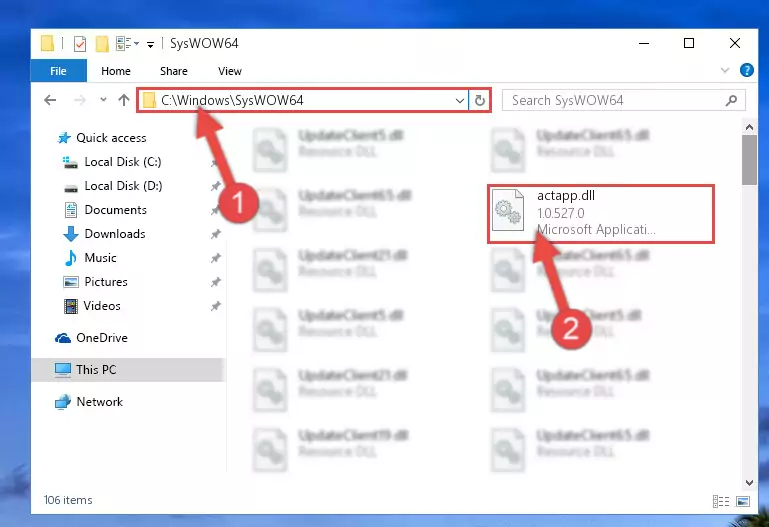Switch to the View ribbon tab
Viewport: 769px width, 527px height.
(x=230, y=71)
